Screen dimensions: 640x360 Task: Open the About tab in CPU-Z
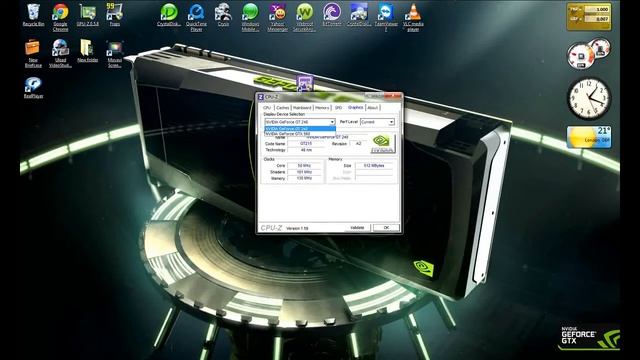coord(373,107)
